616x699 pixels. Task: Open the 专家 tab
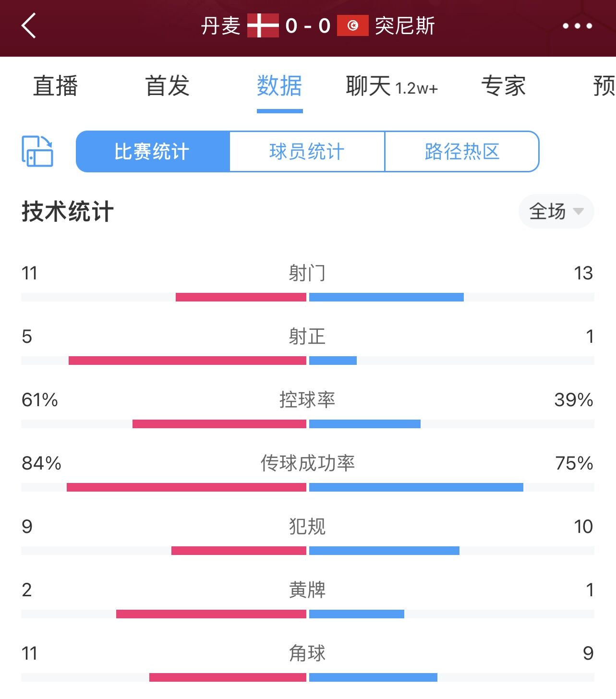[504, 86]
